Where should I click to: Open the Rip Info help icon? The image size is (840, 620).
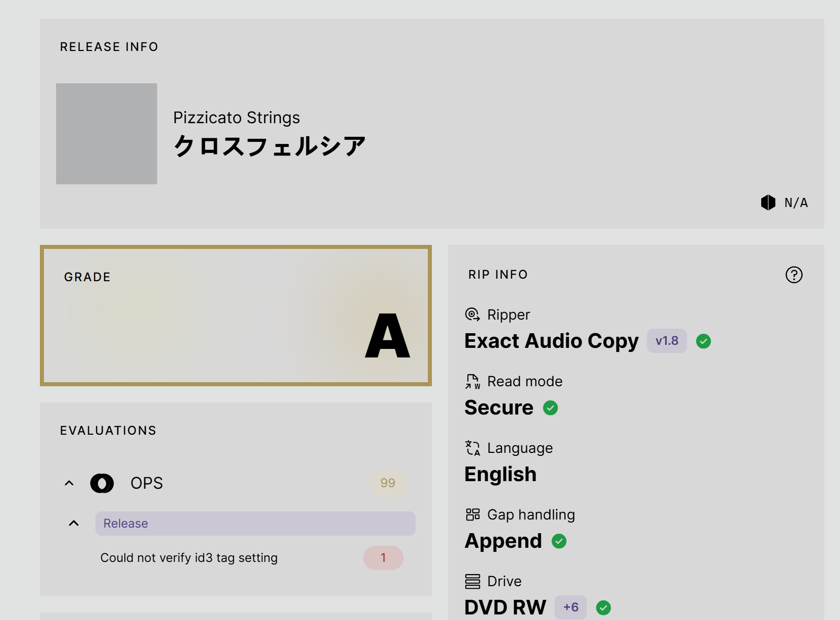point(794,275)
